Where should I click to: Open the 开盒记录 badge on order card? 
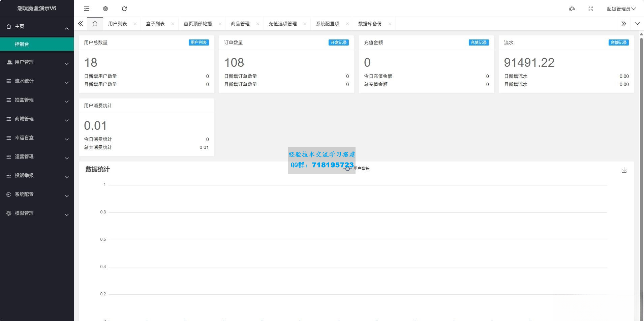click(339, 42)
